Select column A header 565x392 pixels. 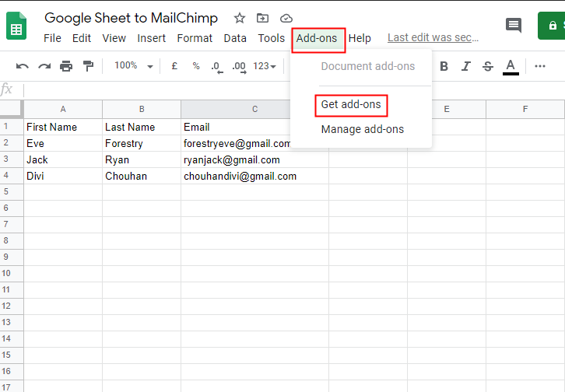point(63,109)
